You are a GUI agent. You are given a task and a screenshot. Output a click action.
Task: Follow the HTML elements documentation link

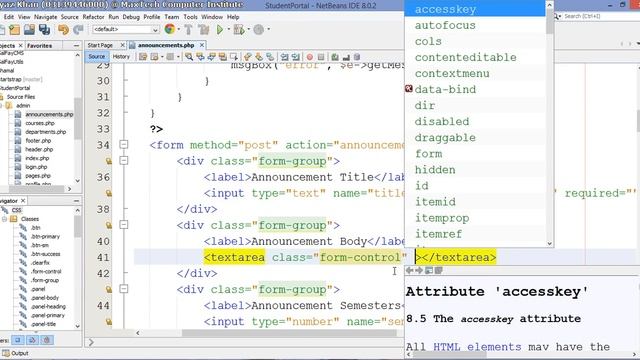pyautogui.click(x=477, y=347)
